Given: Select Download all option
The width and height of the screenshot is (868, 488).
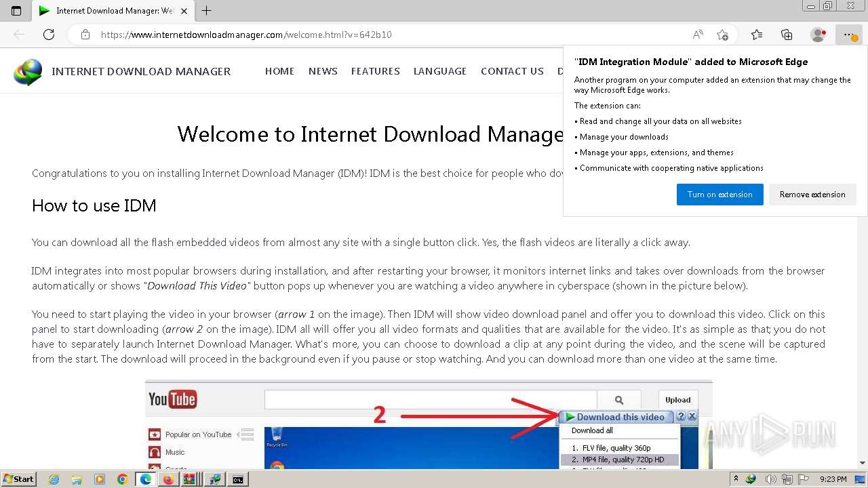Looking at the screenshot, I should pyautogui.click(x=592, y=430).
